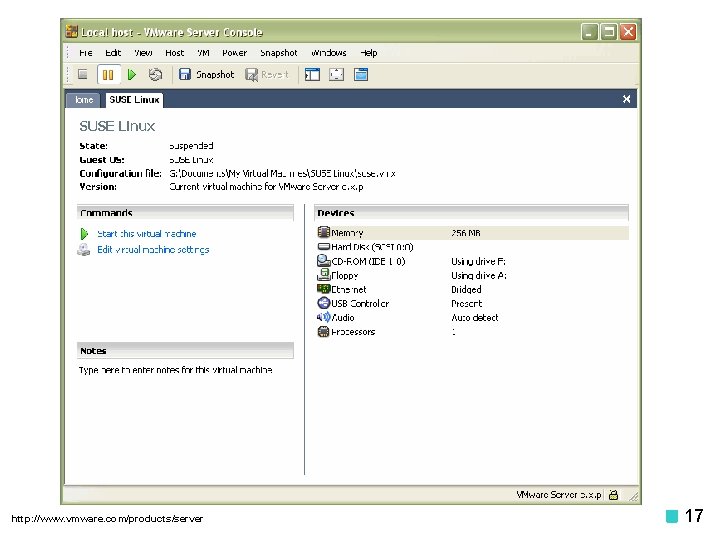Toggle the sidebar view toolbar icon
Screen dimensions: 720x540
pos(312,74)
